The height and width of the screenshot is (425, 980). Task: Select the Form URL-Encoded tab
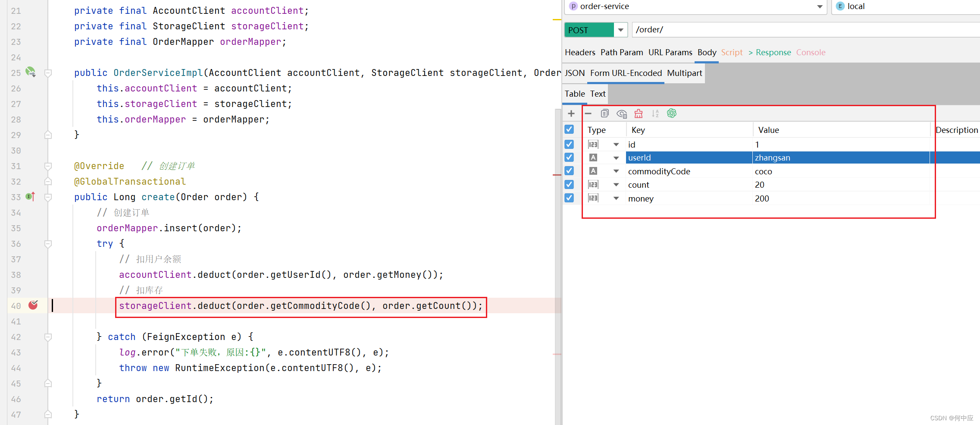click(x=626, y=73)
